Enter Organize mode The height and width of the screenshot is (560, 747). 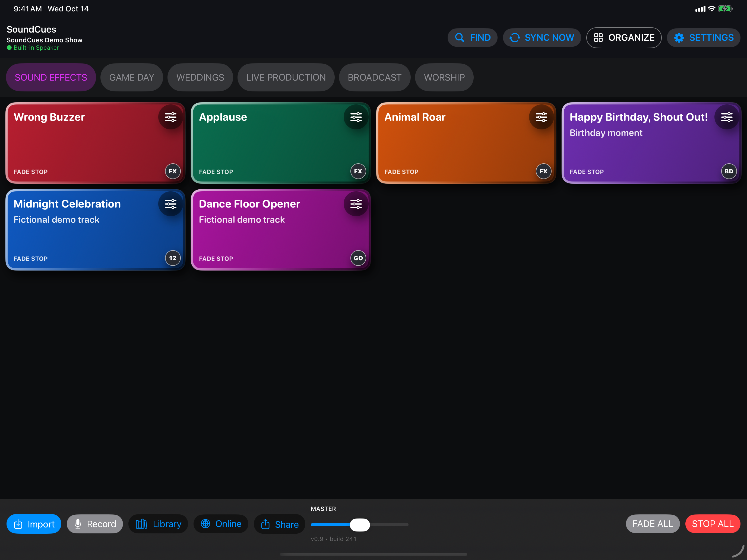coord(624,37)
